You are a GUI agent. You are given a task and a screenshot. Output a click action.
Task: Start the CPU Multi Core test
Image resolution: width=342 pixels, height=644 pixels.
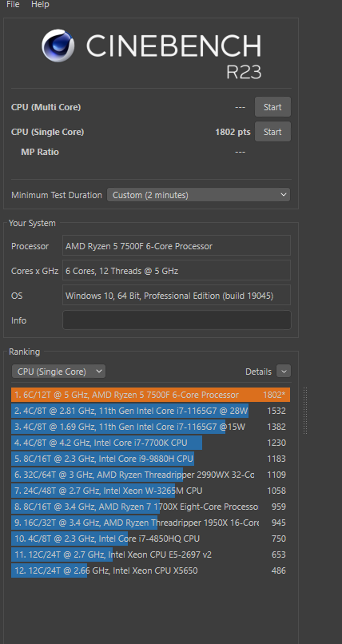pyautogui.click(x=272, y=107)
